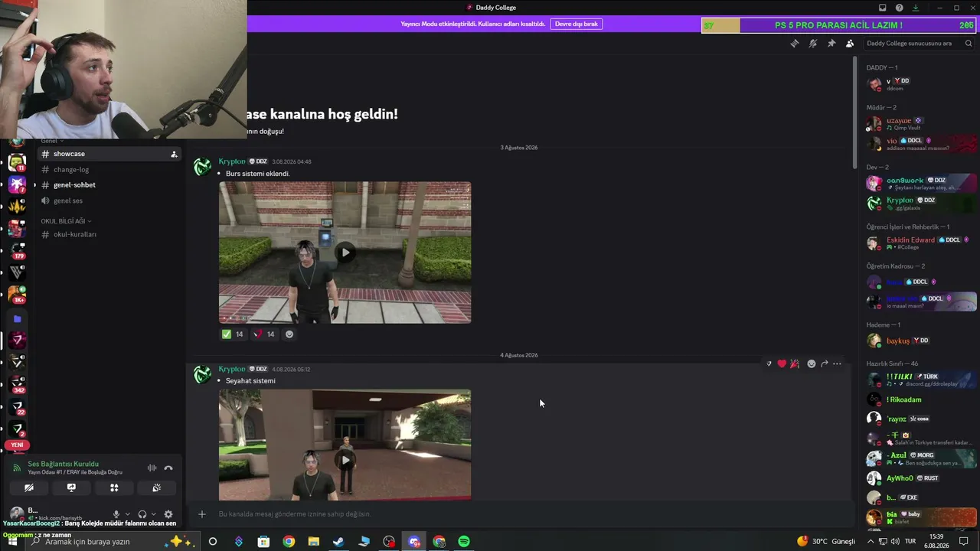The image size is (980, 551).
Task: Open the Discord help icon
Action: tap(900, 8)
